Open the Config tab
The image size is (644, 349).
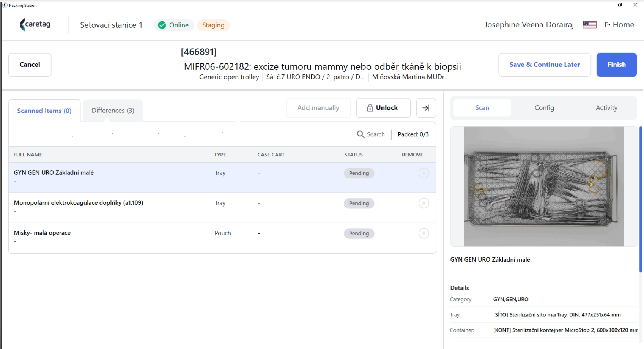pos(544,108)
